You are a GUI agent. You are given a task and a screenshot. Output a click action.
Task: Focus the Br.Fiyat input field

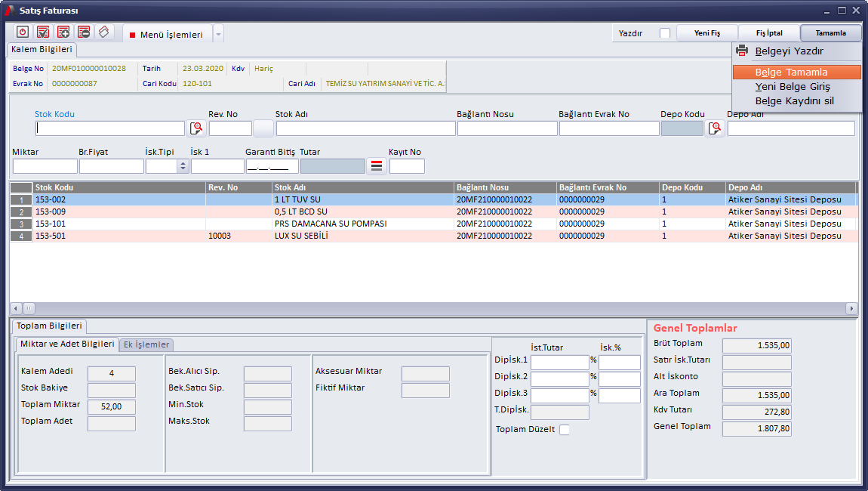pyautogui.click(x=111, y=166)
